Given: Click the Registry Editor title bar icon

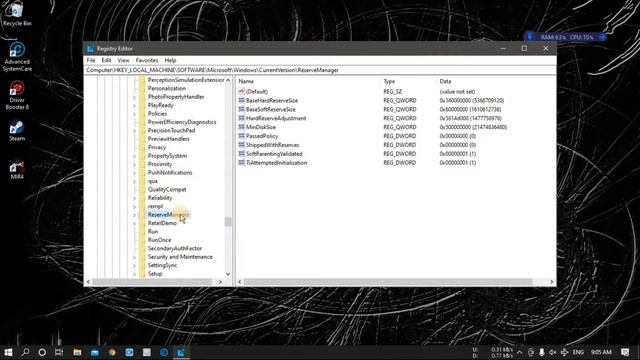Looking at the screenshot, I should (x=91, y=49).
